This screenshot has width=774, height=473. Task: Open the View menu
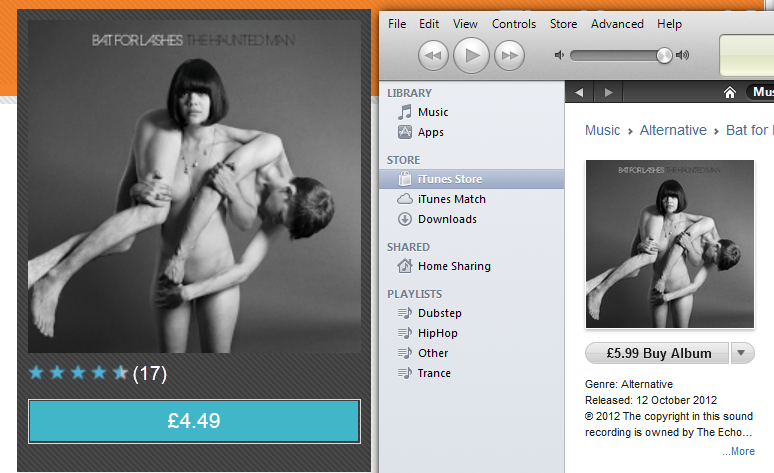coord(465,24)
